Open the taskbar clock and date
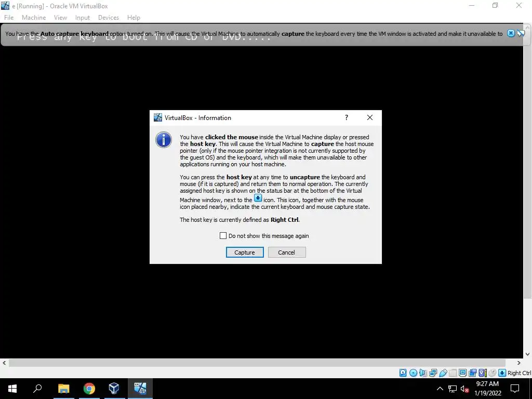The height and width of the screenshot is (399, 532). [487, 389]
